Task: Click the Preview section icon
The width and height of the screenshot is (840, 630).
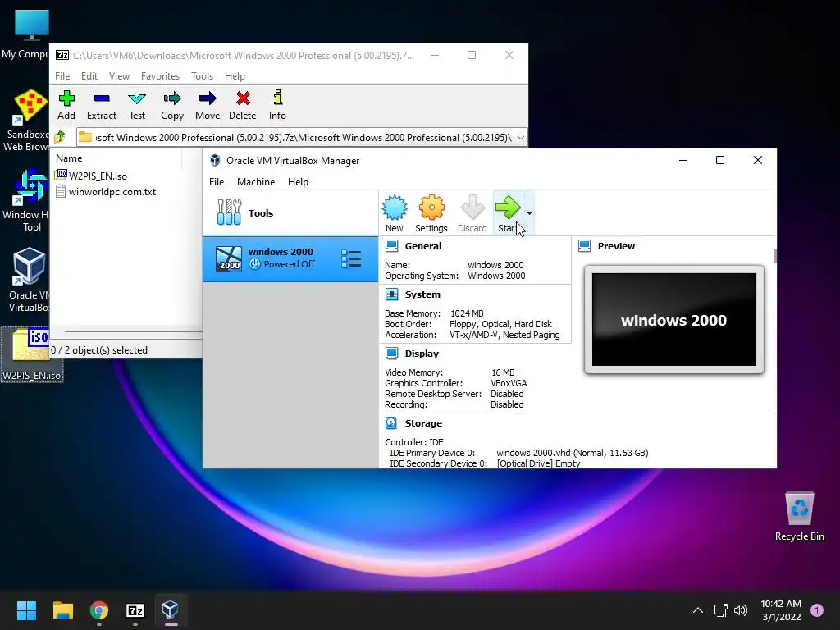Action: (584, 246)
